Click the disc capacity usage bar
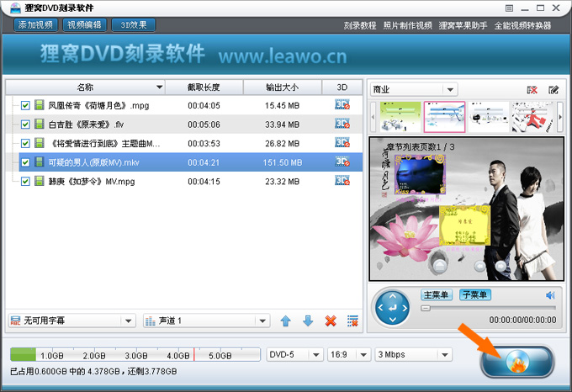Viewport: 572px width, 392px height. [135, 354]
